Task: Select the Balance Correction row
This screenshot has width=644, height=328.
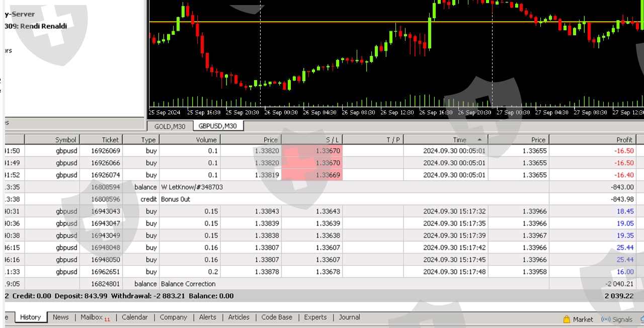Action: (x=188, y=284)
